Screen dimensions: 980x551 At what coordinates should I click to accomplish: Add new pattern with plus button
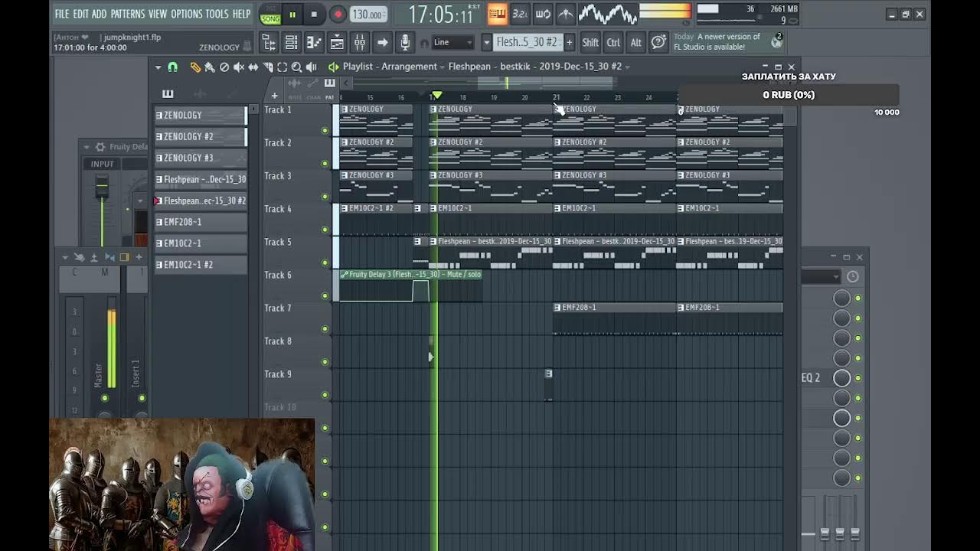pos(570,43)
